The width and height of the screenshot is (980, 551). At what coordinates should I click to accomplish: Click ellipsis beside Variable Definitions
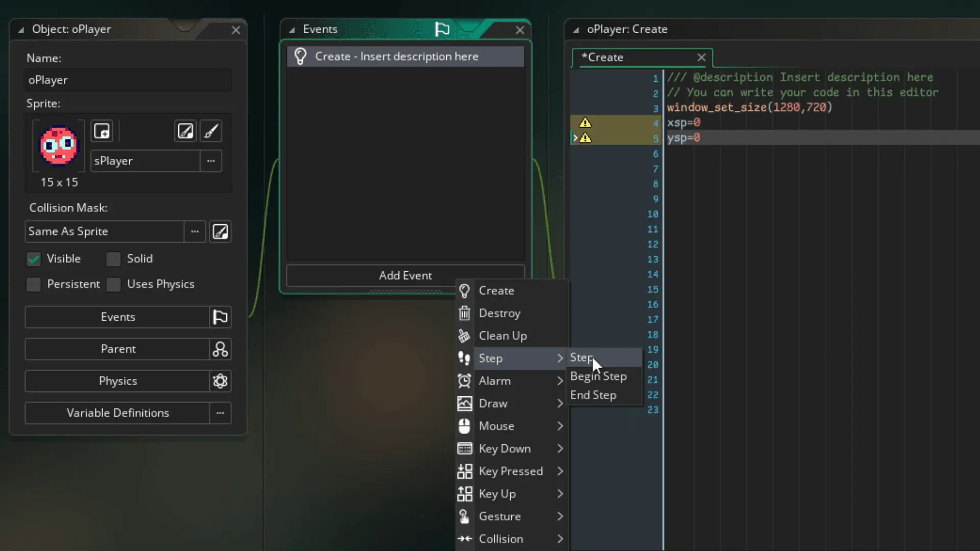click(220, 413)
